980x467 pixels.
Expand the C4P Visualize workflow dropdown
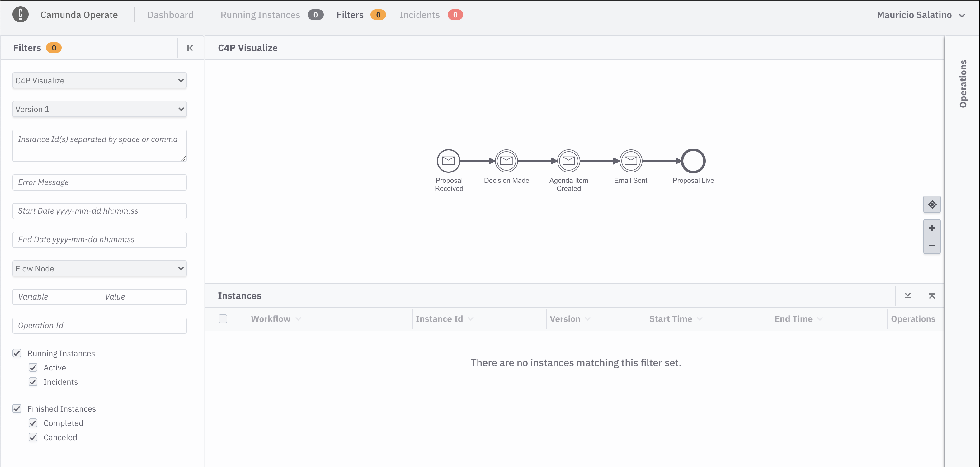click(x=99, y=81)
